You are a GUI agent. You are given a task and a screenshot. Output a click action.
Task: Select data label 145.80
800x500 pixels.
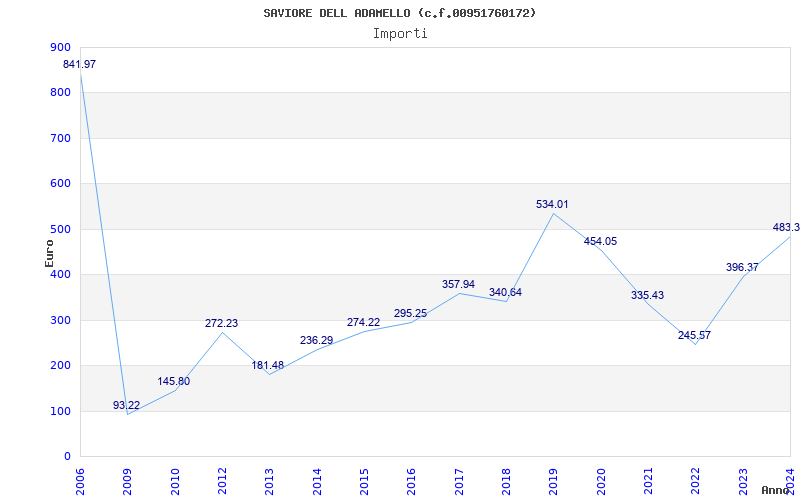[x=173, y=381]
